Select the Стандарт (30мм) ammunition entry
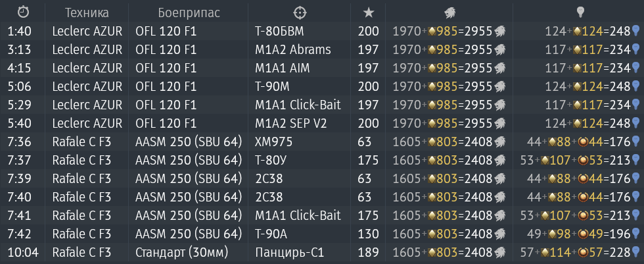644x264 pixels. pyautogui.click(x=181, y=252)
